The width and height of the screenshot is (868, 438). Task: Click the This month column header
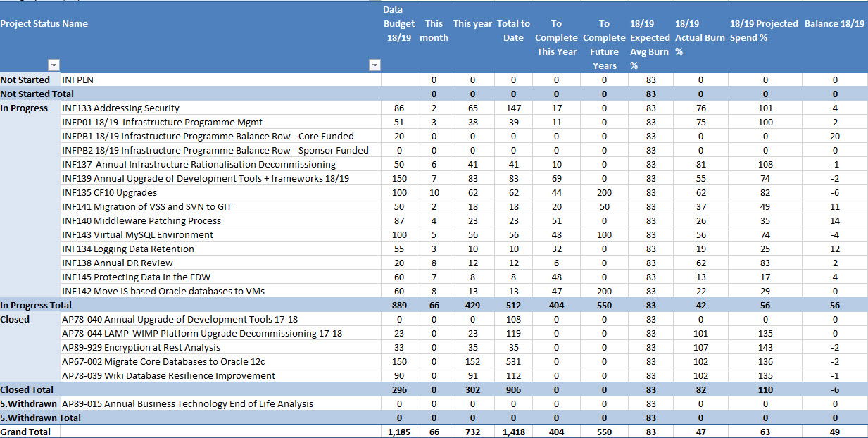pos(434,30)
